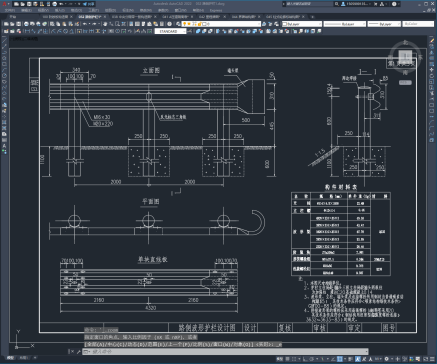Activate Zoom Window magnifier tool
This screenshot has width=437, height=364.
117,24
